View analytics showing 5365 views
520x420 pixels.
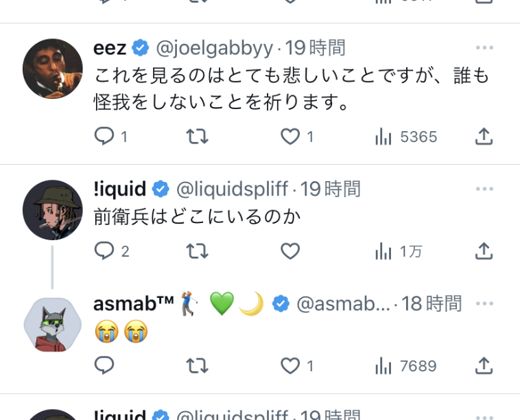point(406,137)
